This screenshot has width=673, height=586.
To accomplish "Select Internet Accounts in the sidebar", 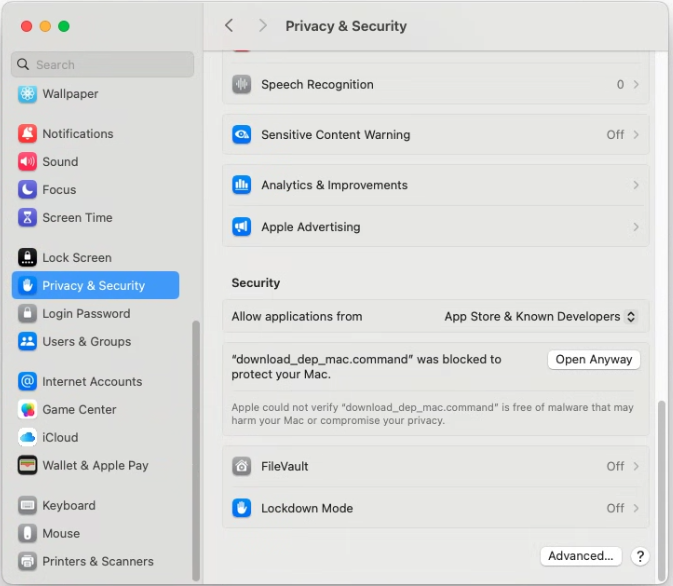I will (95, 381).
